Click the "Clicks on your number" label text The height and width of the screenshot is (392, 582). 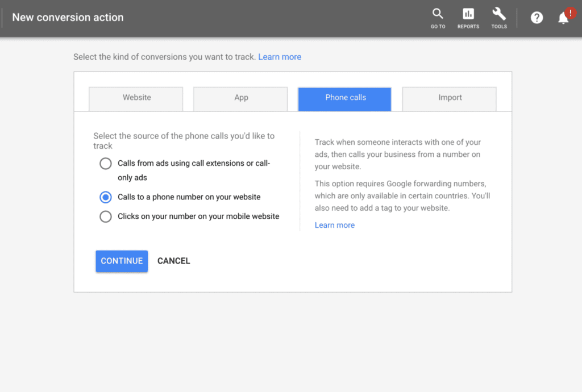click(198, 216)
